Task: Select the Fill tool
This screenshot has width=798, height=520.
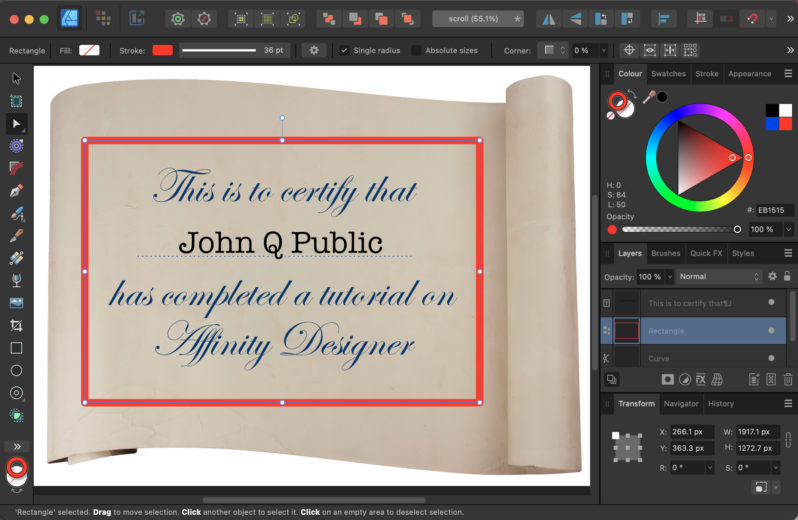Action: tap(16, 258)
